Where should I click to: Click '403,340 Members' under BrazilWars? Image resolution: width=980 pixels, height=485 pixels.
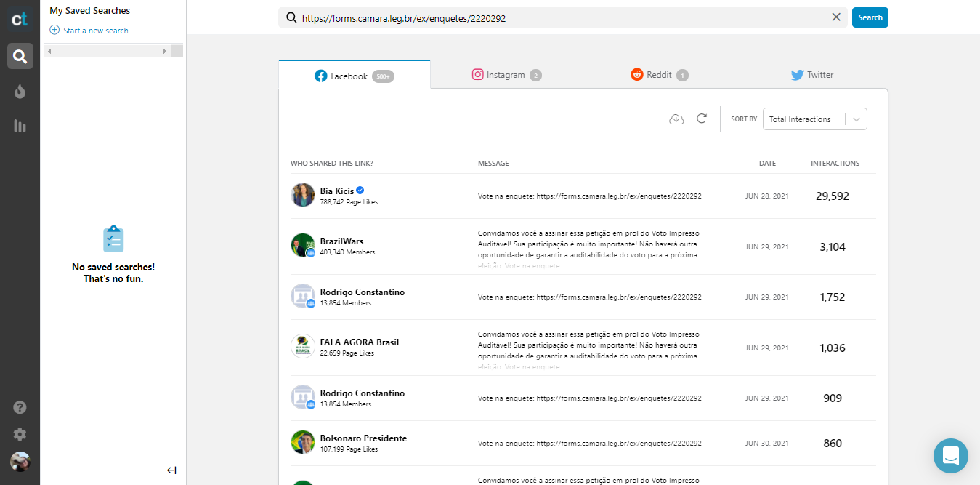347,252
